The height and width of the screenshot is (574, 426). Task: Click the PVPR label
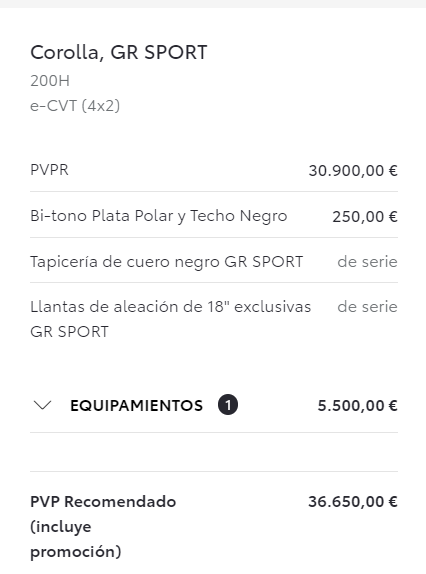tap(49, 170)
